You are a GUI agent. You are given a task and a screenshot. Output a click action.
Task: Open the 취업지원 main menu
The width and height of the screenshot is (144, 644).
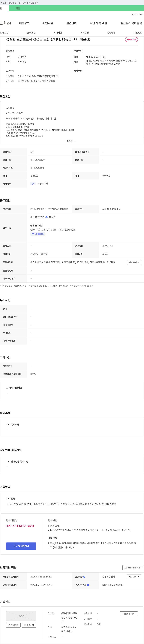tap(48, 23)
